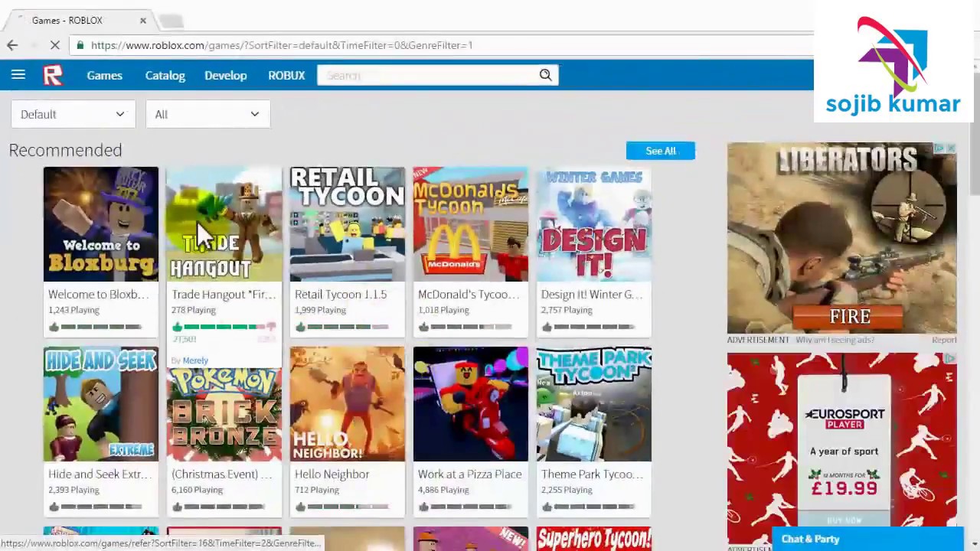Viewport: 980px width, 551px height.
Task: Close the Games - ROBLOX tab
Action: coord(142,21)
